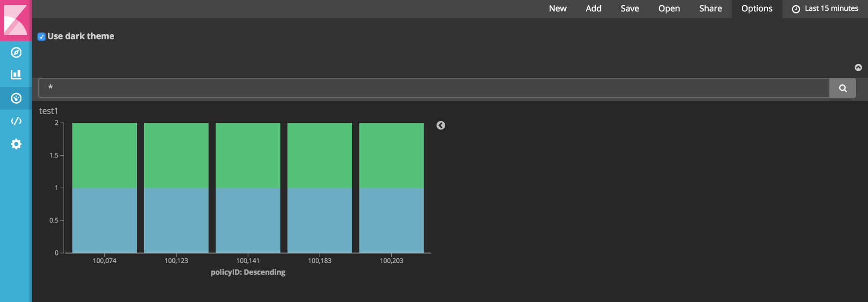Click the Open menu item
The width and height of the screenshot is (868, 302).
669,9
